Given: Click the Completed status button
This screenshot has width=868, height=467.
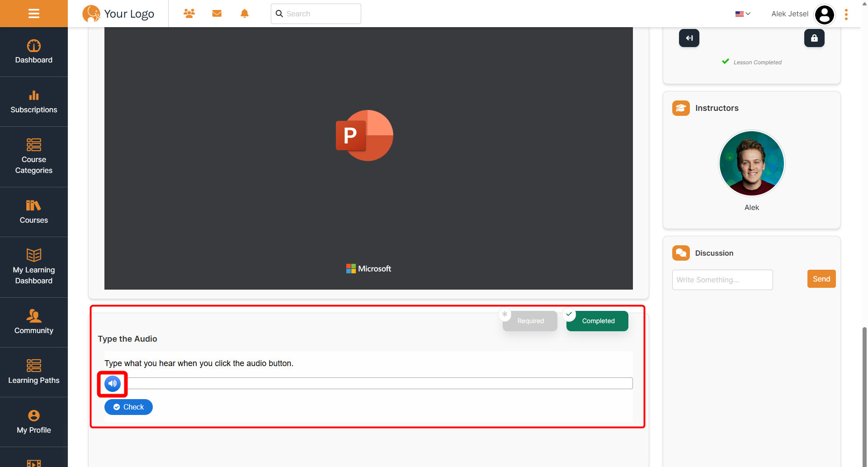Looking at the screenshot, I should (x=597, y=321).
